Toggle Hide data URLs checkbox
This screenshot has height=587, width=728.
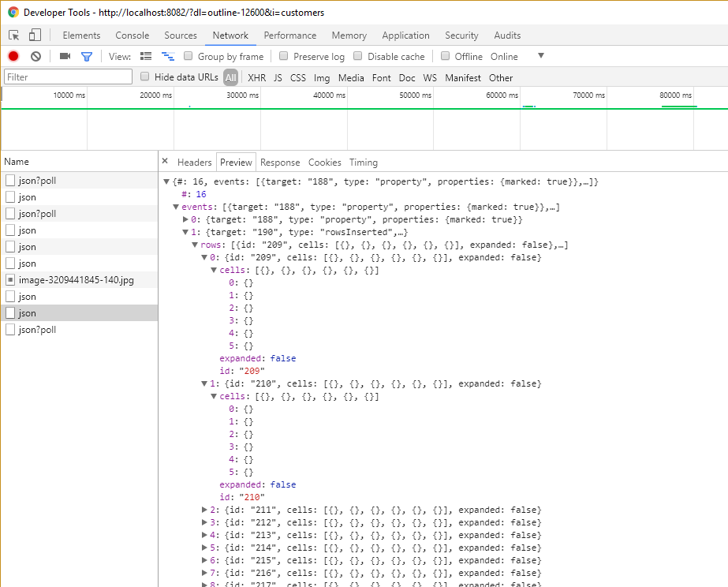pyautogui.click(x=145, y=77)
